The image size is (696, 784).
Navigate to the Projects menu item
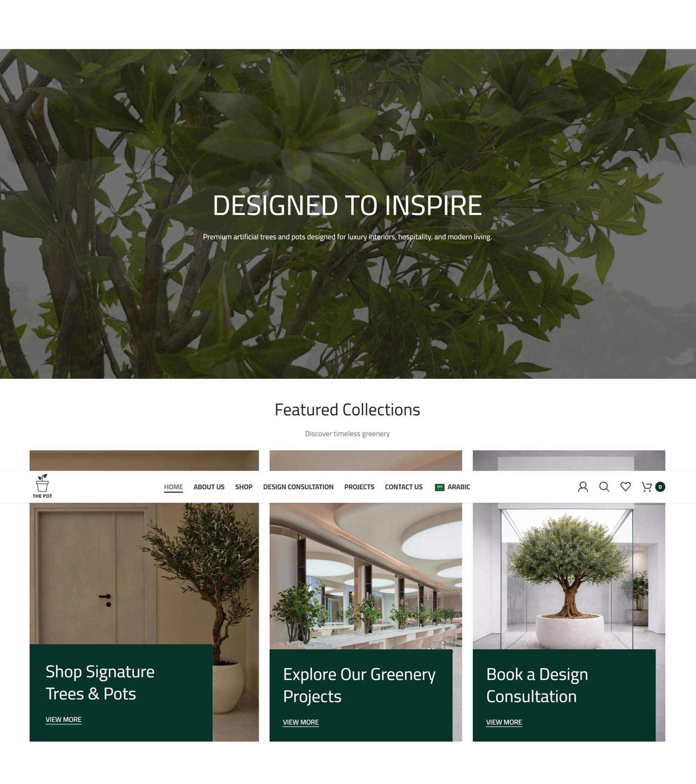click(359, 487)
